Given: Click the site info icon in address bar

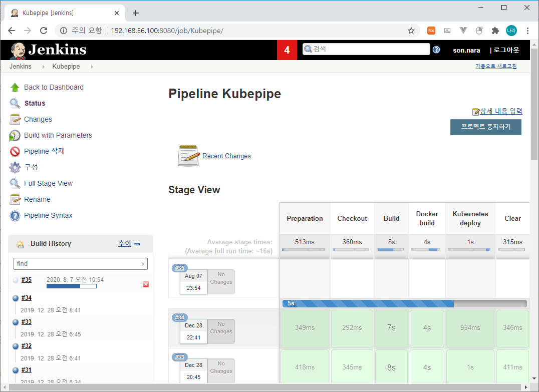Looking at the screenshot, I should [64, 31].
